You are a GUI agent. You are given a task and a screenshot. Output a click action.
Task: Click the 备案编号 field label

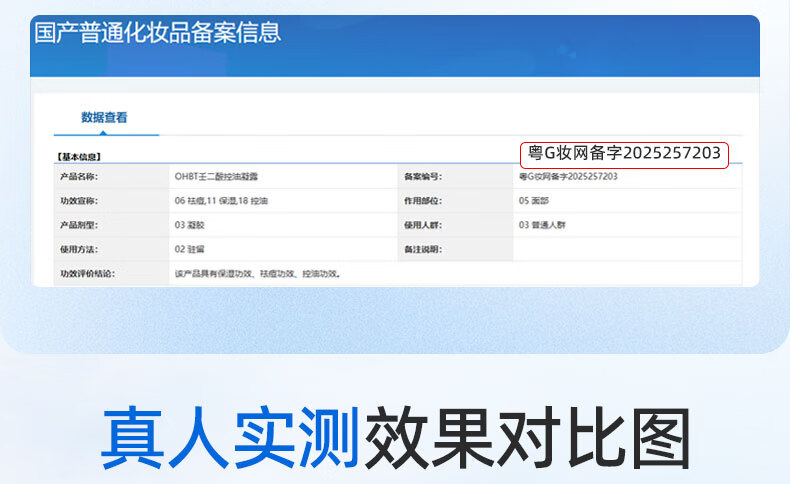(x=422, y=177)
